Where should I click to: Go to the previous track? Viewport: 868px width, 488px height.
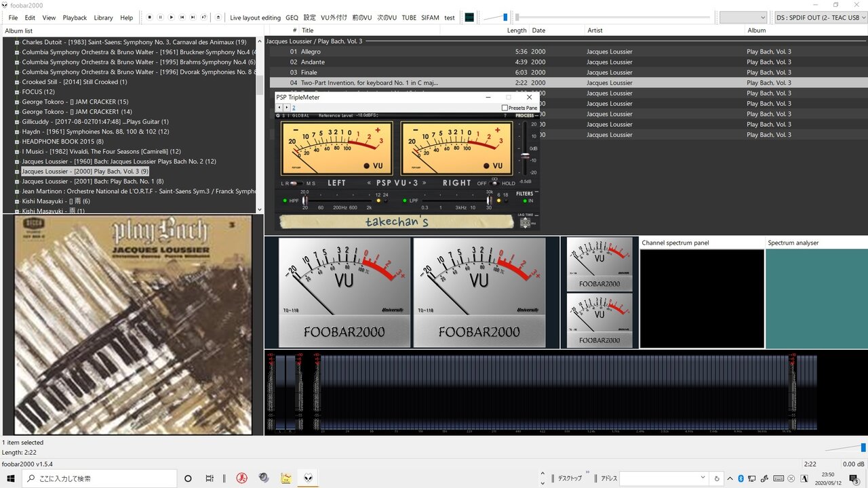pos(182,18)
